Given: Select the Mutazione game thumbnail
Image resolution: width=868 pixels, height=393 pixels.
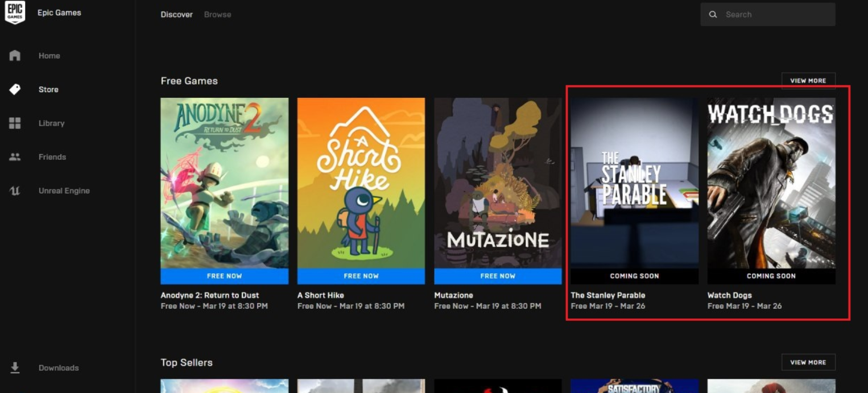Looking at the screenshot, I should click(x=498, y=183).
